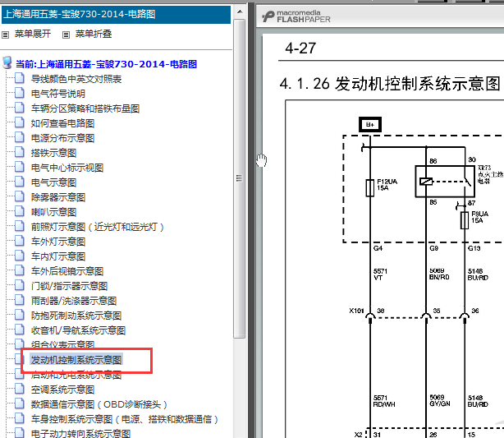504x438 pixels.
Task: Select 发动机控制系统示意图 in tree
Action: (76, 360)
